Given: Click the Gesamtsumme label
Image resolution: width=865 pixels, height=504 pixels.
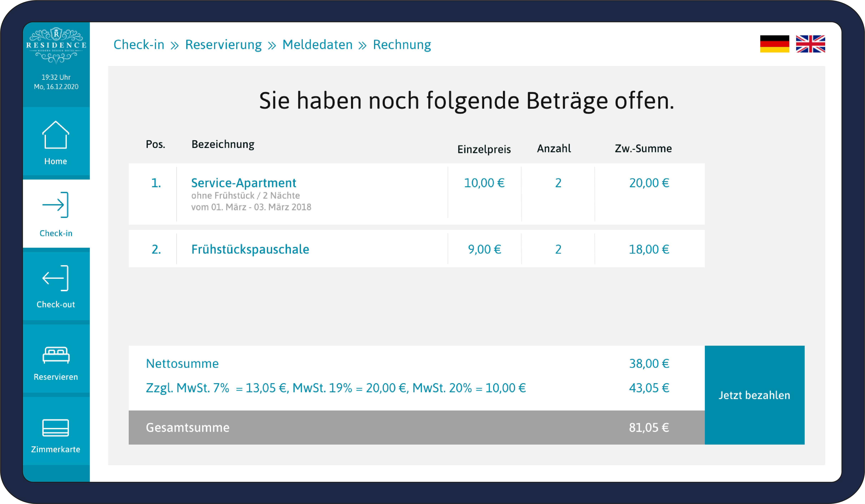Looking at the screenshot, I should 188,427.
